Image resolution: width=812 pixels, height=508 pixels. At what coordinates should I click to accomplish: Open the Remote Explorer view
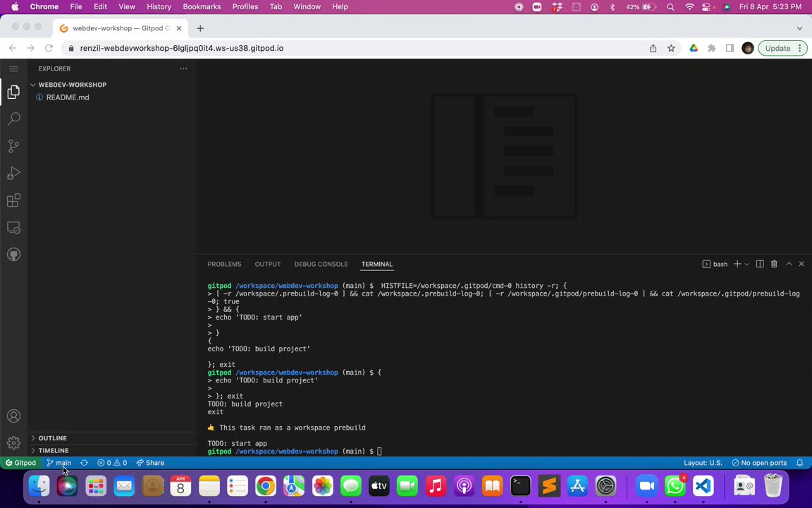pyautogui.click(x=13, y=228)
